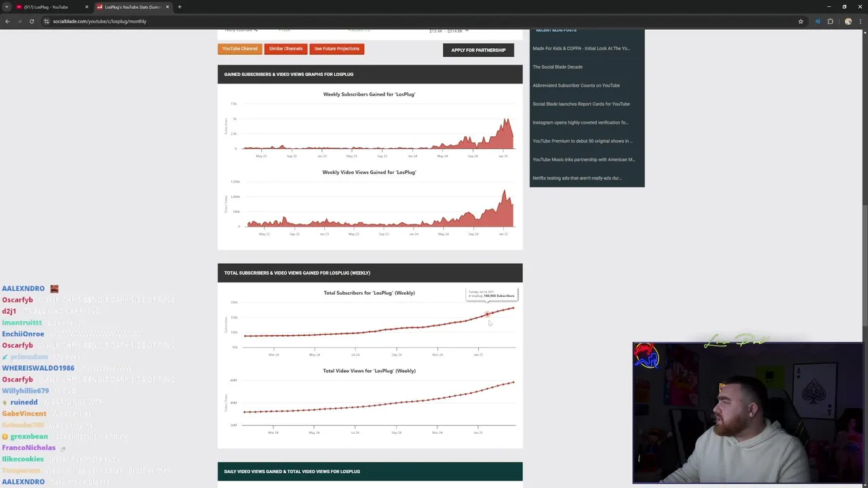Open the tab search dropdown arrow
The image size is (868, 488).
point(7,7)
